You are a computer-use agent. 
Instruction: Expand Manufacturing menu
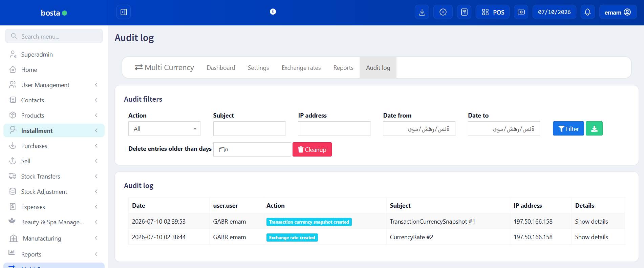point(54,238)
